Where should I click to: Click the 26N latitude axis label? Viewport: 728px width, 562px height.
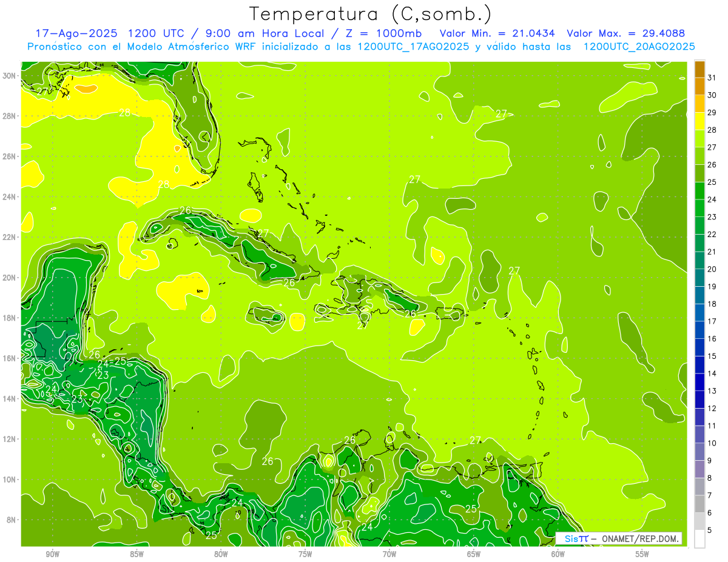9,156
